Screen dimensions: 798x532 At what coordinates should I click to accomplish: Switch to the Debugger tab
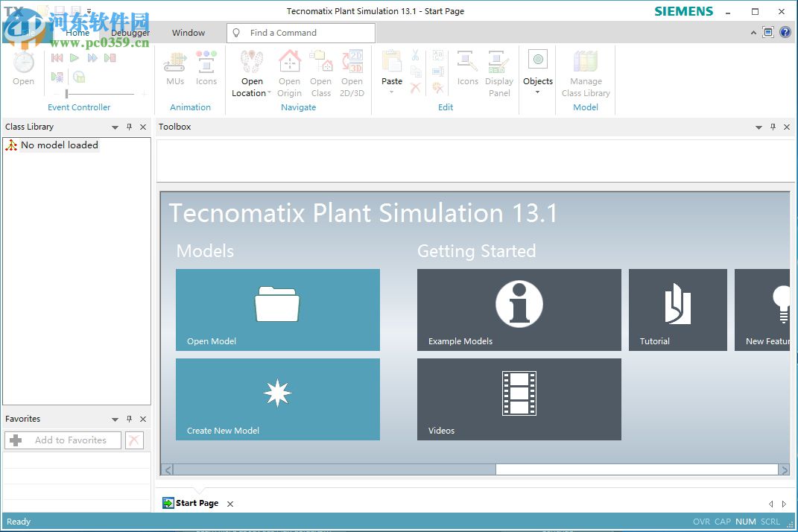(130, 33)
